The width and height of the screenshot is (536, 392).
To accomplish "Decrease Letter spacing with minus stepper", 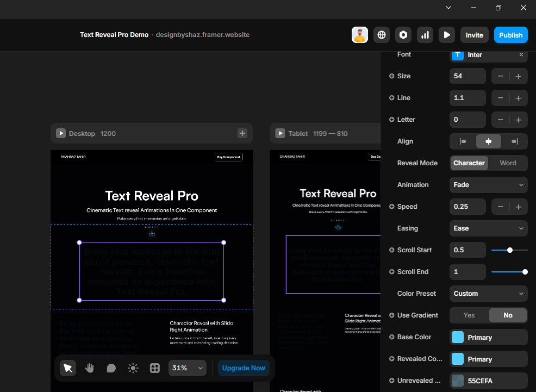I will (501, 120).
